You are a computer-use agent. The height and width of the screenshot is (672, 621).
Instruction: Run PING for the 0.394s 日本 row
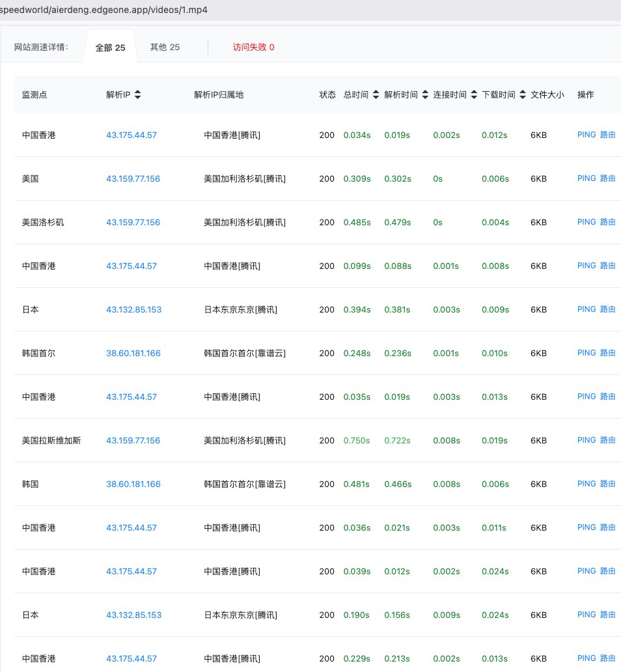(x=586, y=309)
